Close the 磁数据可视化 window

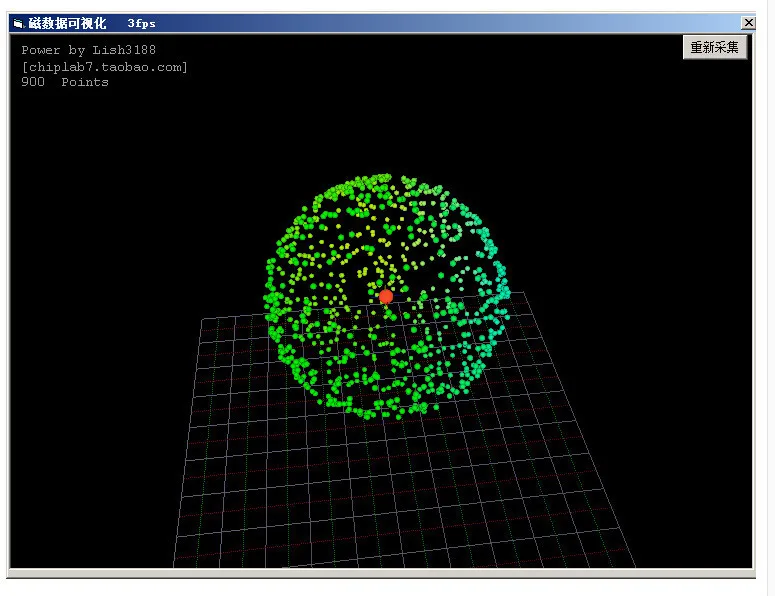pyautogui.click(x=748, y=23)
